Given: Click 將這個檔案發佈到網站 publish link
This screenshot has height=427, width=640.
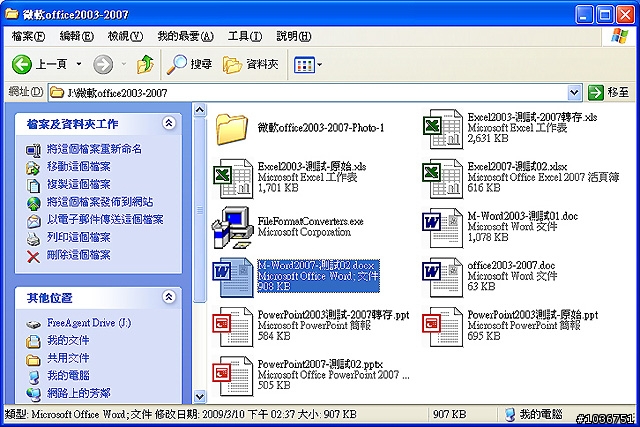Looking at the screenshot, I should 100,202.
